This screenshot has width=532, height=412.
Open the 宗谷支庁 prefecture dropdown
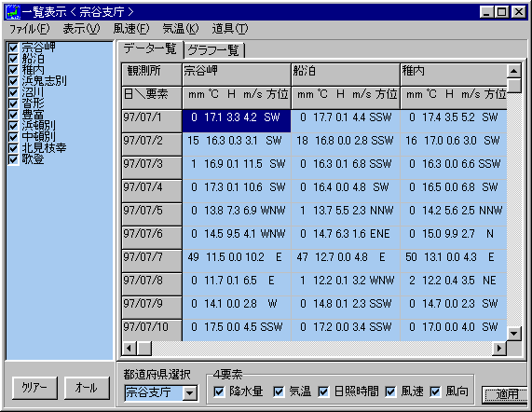(190, 393)
